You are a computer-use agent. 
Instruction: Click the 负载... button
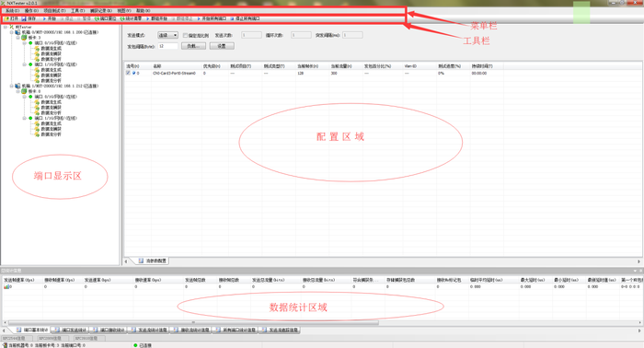(x=193, y=46)
